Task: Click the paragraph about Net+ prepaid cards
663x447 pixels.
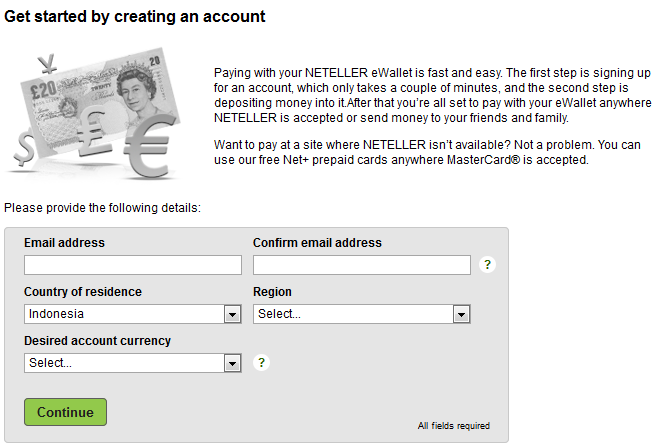Action: pos(427,153)
